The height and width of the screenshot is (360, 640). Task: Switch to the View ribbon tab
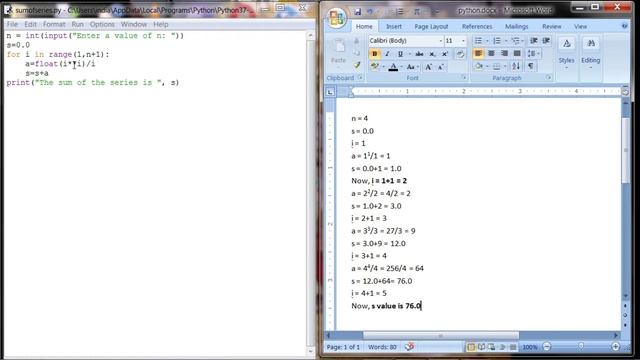coord(580,27)
